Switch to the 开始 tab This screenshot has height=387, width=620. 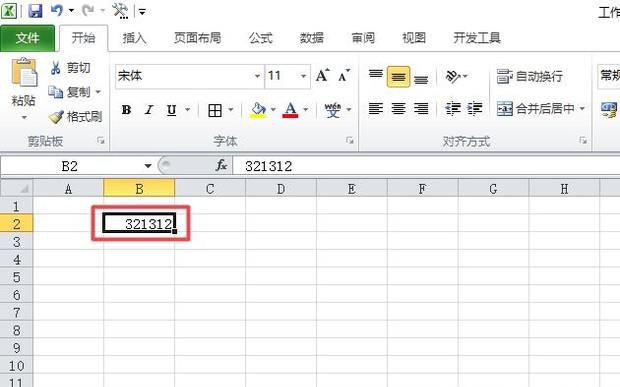coord(83,38)
